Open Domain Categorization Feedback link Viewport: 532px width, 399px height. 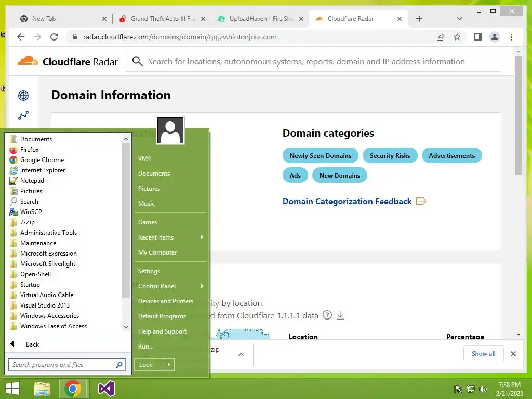click(x=354, y=202)
